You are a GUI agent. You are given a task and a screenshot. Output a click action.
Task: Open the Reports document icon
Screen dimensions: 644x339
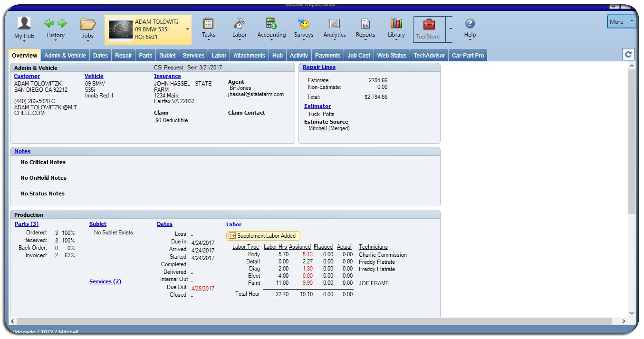click(365, 24)
